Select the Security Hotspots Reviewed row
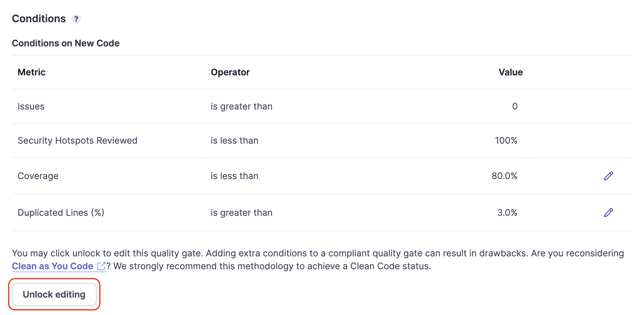Screen dimensions: 644x315 click(78, 140)
